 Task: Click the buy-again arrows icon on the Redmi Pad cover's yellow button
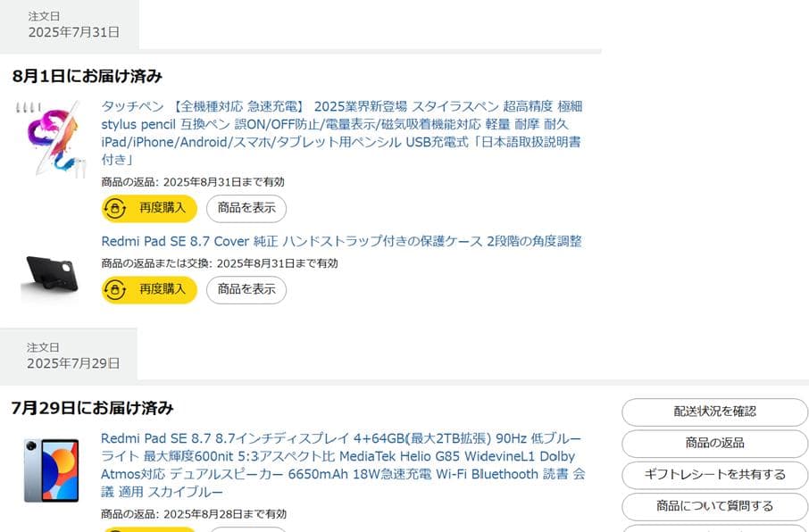(114, 290)
